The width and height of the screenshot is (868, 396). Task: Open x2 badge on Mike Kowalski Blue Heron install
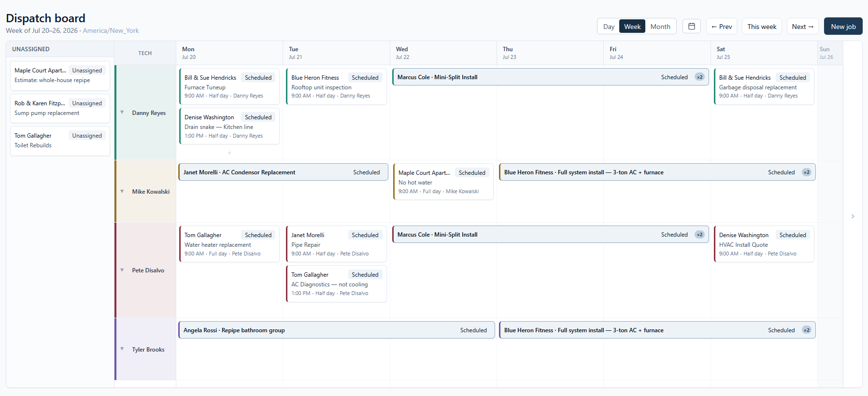click(807, 172)
